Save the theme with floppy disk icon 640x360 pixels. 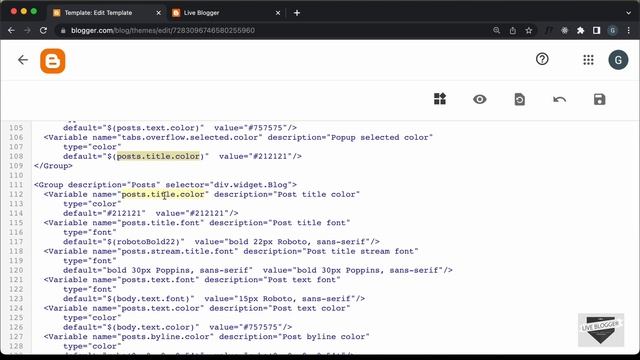click(599, 99)
